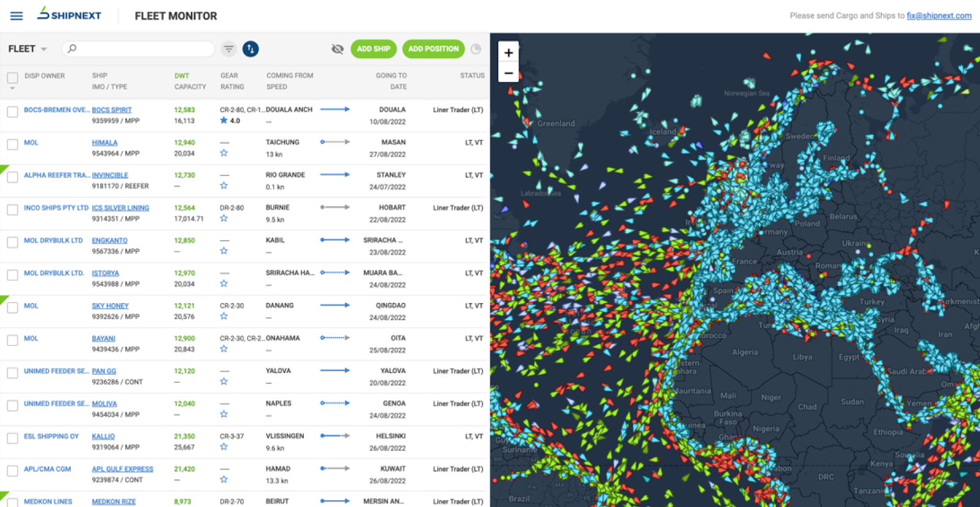Screen dimensions: 980x507
Task: Click the Status column header
Action: 472,76
